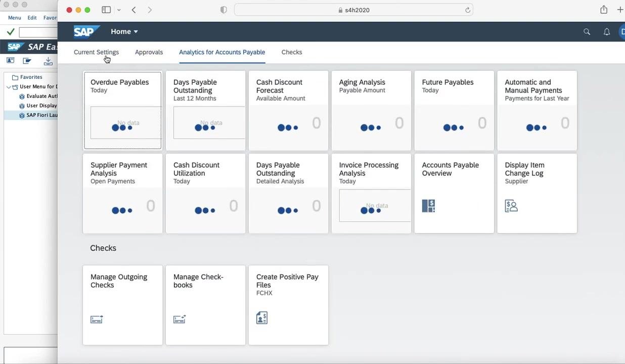
Task: Click the SAP logo in Fiori header
Action: coord(86,31)
